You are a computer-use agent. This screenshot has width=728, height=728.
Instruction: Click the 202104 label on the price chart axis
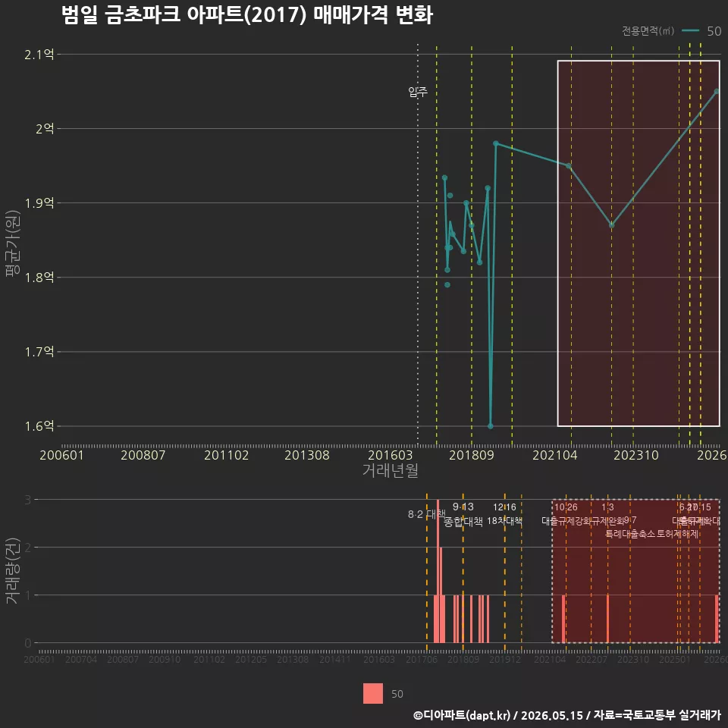(x=555, y=455)
